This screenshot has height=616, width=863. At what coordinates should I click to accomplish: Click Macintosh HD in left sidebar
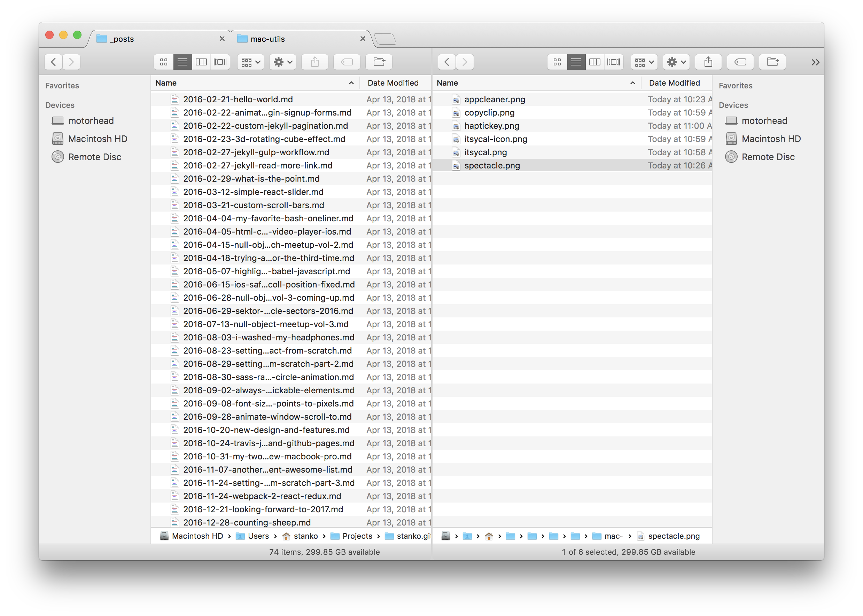(x=97, y=138)
